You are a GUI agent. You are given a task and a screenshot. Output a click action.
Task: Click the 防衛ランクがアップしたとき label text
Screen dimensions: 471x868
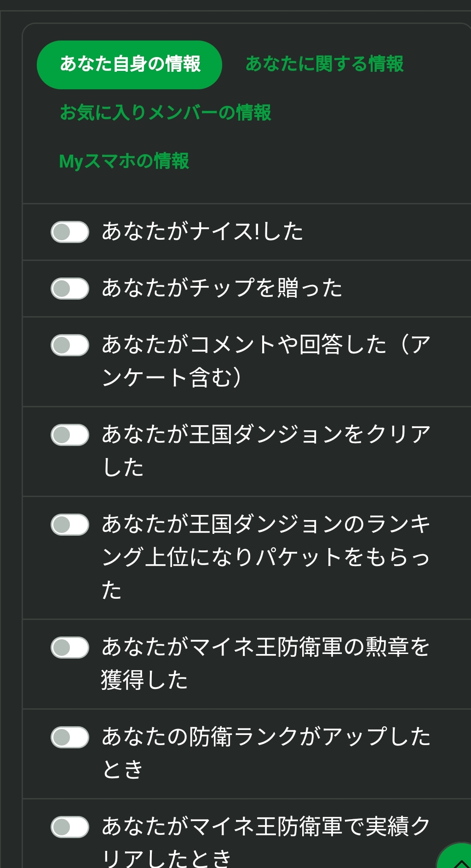266,753
